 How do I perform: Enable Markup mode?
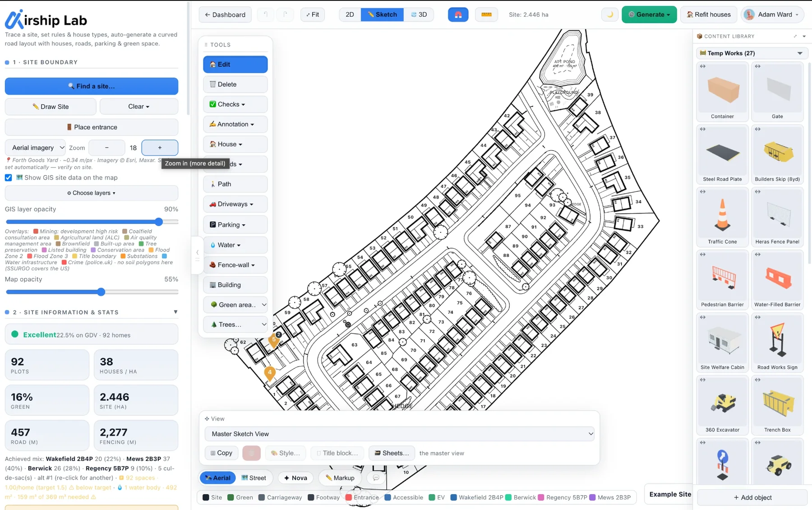(x=340, y=478)
